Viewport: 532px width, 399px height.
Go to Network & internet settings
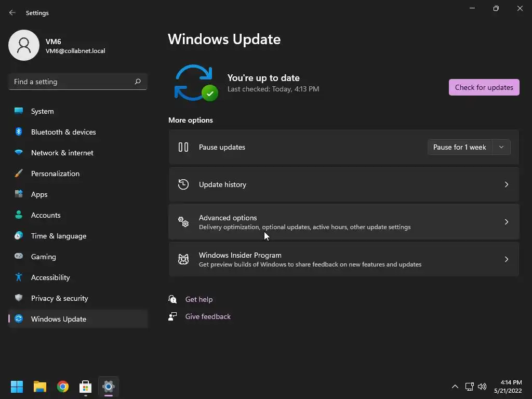tap(78, 153)
